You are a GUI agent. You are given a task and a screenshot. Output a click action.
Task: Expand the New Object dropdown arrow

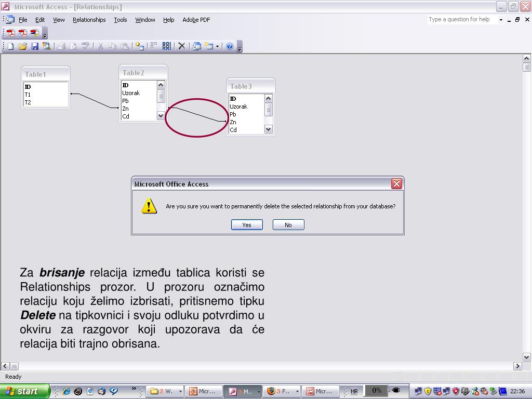click(218, 46)
